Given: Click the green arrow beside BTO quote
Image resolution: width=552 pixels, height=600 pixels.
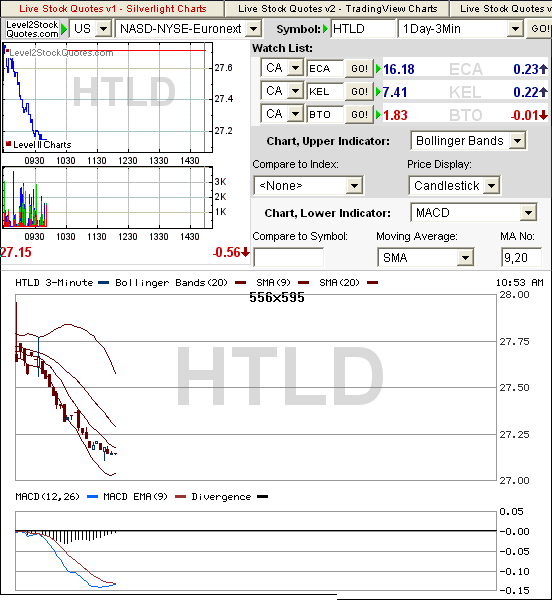Looking at the screenshot, I should pyautogui.click(x=378, y=115).
